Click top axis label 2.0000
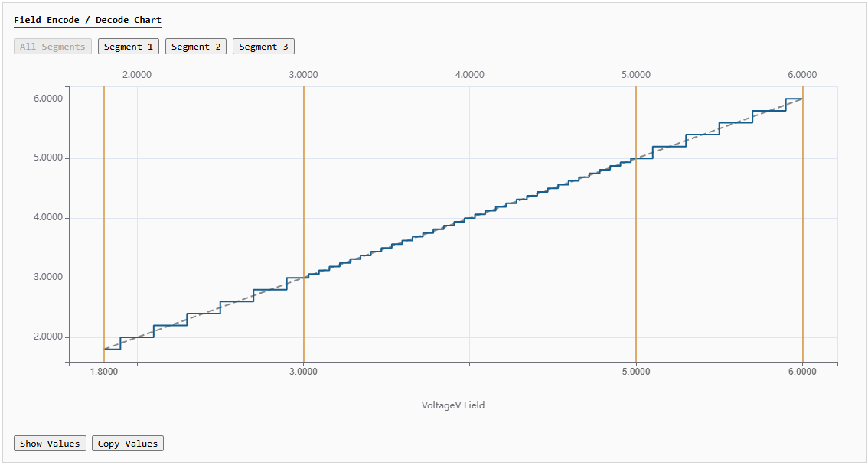868x465 pixels. click(x=137, y=75)
